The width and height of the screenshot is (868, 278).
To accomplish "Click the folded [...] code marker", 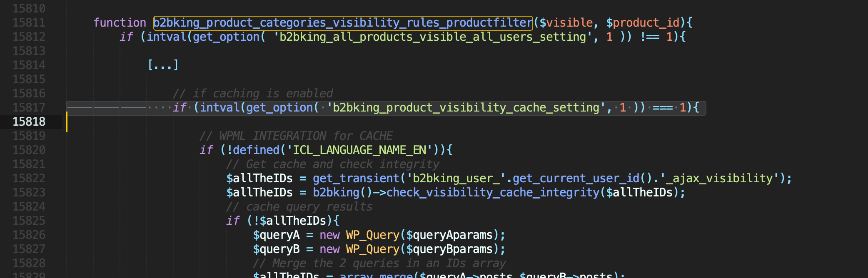I will (163, 65).
